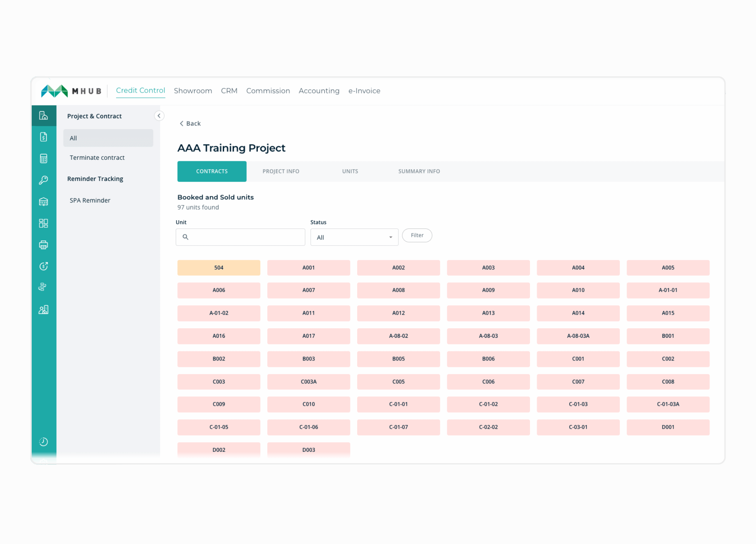Open unit D002 contract
Viewport: 756px width, 544px height.
219,450
